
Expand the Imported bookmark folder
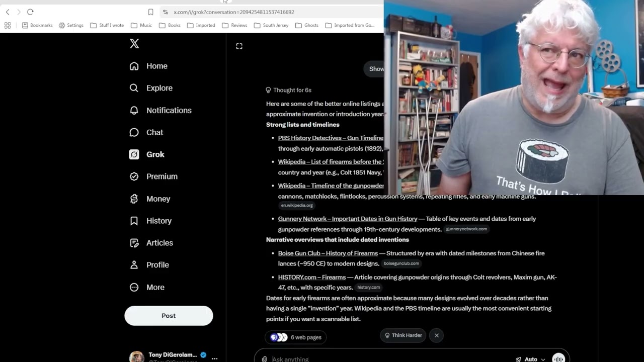click(201, 25)
